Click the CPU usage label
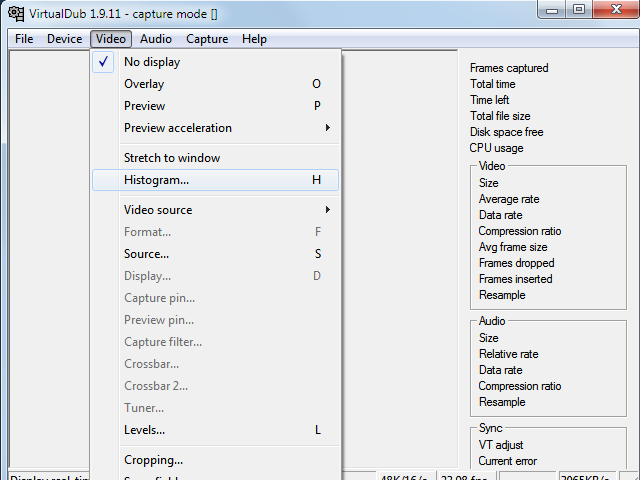Image resolution: width=640 pixels, height=480 pixels. 496,148
